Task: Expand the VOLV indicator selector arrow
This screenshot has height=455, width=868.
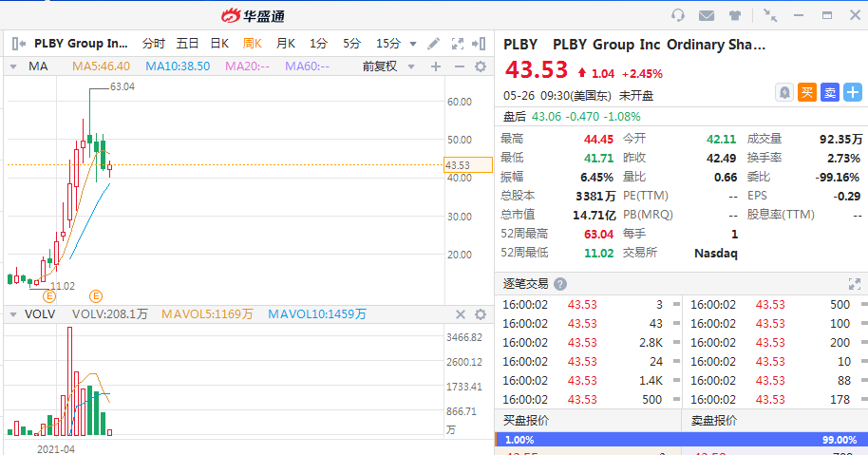Action: (14, 314)
